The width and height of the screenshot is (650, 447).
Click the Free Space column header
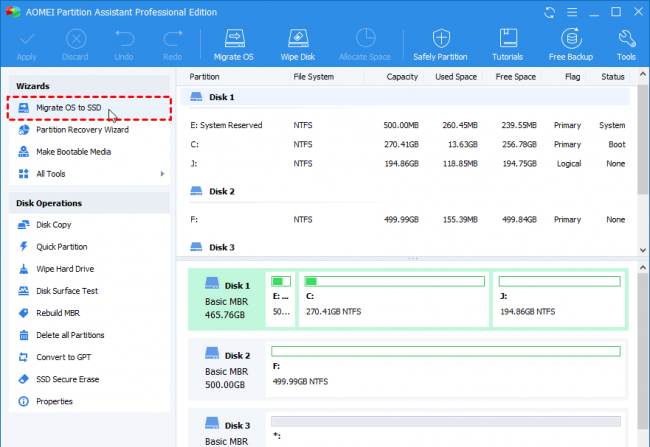[515, 77]
